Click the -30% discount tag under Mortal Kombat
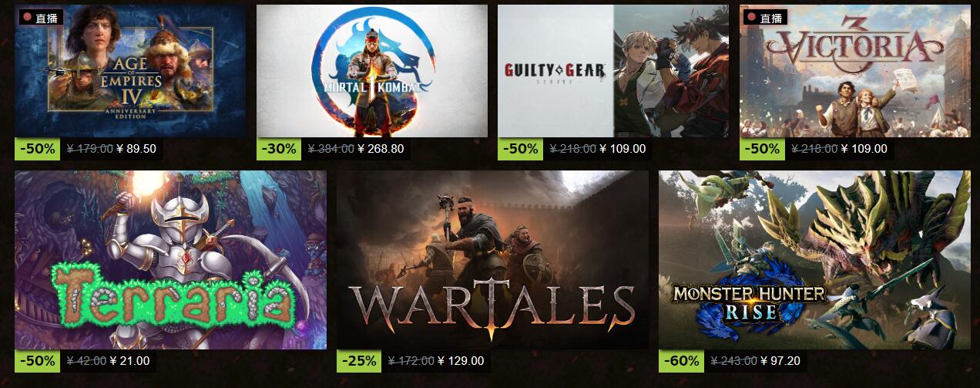The image size is (980, 388). (280, 149)
